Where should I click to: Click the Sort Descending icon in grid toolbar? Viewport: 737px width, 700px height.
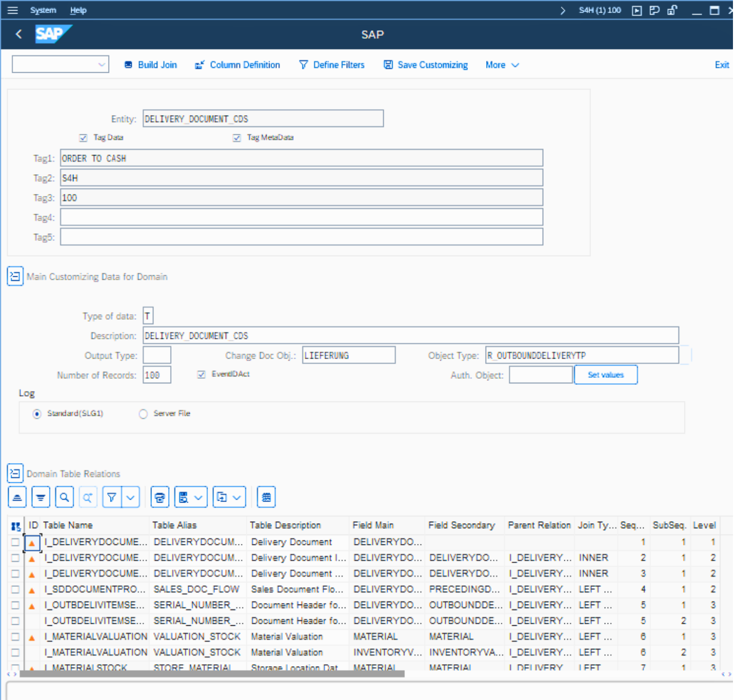[41, 497]
